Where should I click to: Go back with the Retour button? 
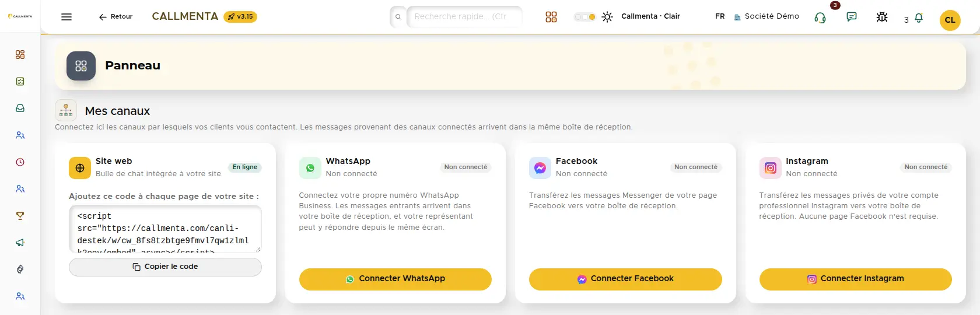(116, 17)
